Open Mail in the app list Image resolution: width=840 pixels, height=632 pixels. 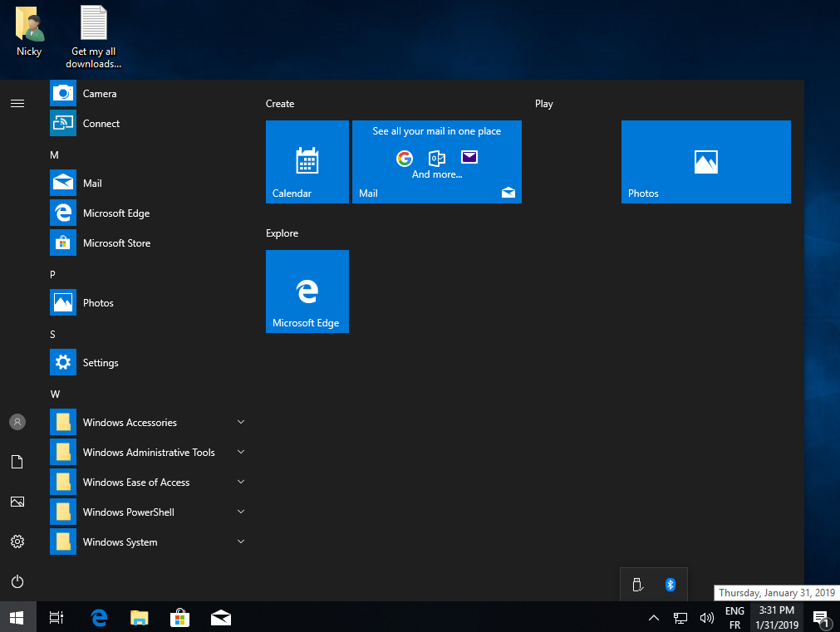pos(149,184)
